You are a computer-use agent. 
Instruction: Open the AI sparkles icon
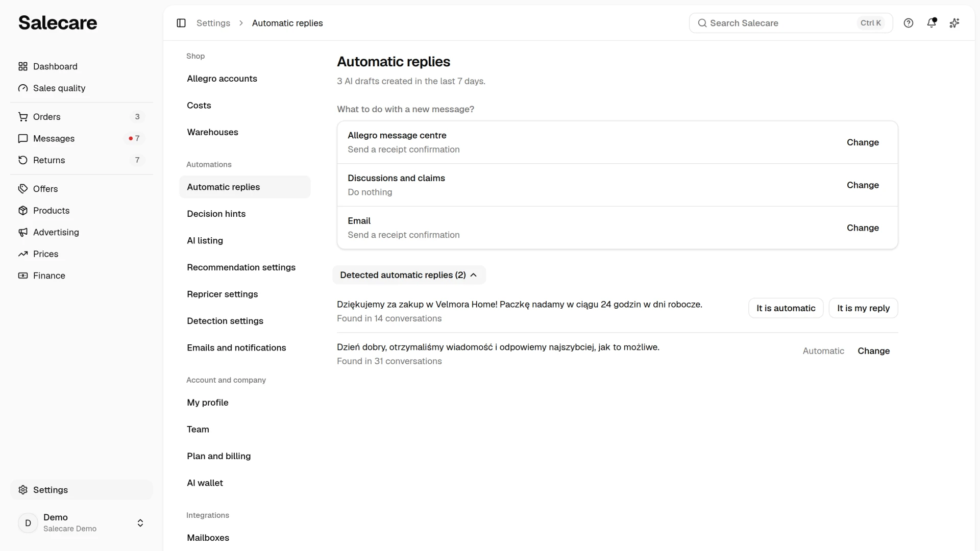[954, 23]
